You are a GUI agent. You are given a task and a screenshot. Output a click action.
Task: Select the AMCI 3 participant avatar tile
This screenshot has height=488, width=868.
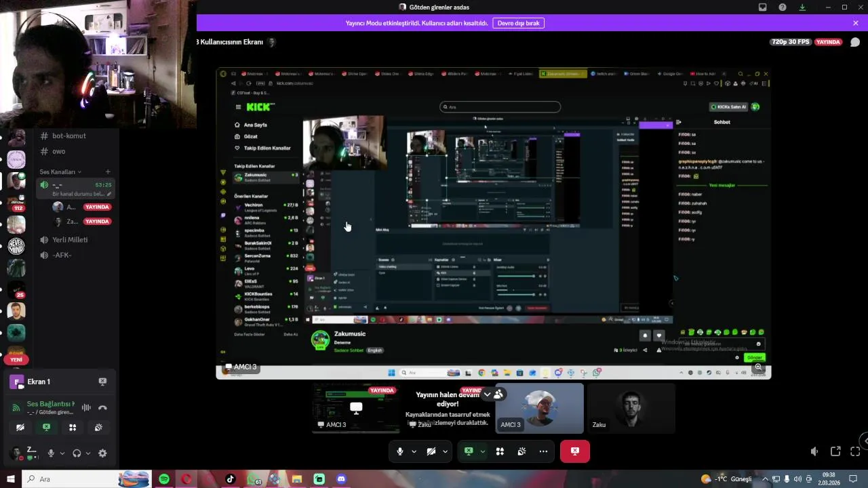(x=540, y=408)
